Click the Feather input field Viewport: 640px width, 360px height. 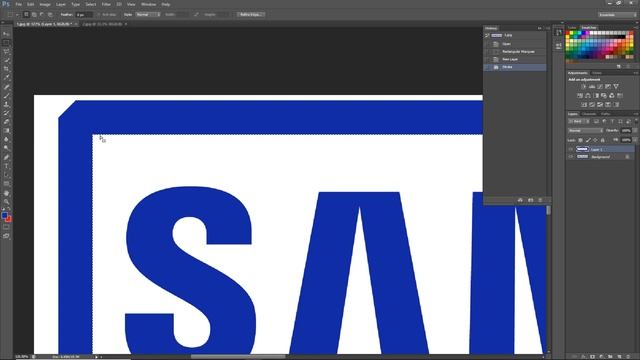pyautogui.click(x=84, y=15)
